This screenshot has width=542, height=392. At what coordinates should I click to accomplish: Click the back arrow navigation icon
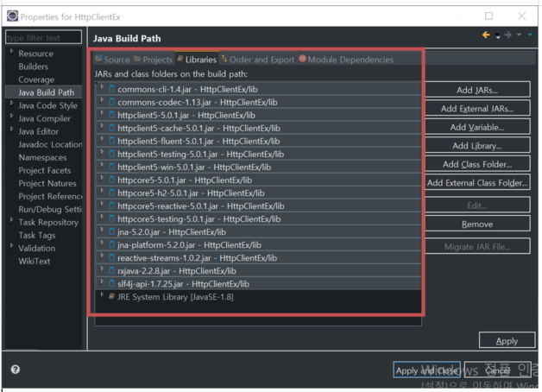(x=486, y=35)
